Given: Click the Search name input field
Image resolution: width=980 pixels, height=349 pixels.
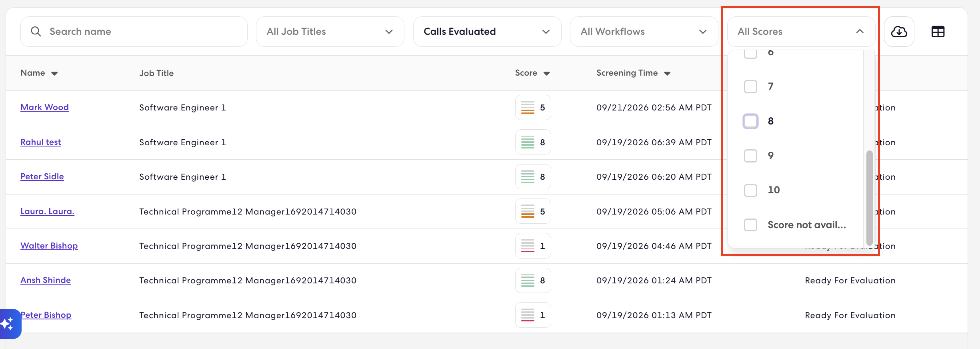Looking at the screenshot, I should (x=134, y=32).
